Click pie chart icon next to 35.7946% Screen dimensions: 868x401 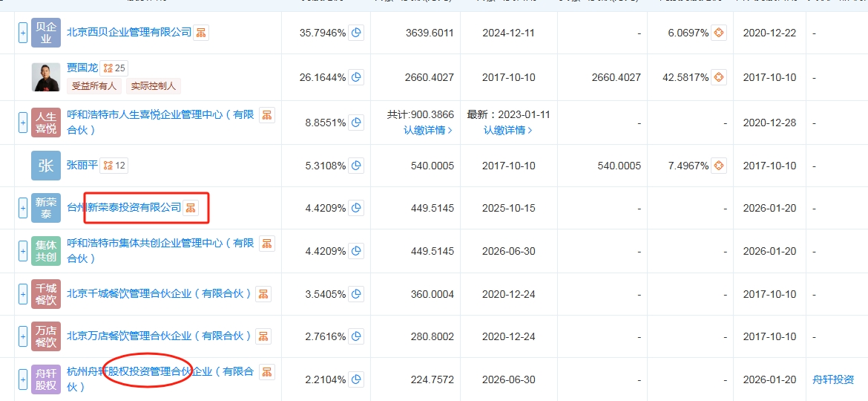356,33
